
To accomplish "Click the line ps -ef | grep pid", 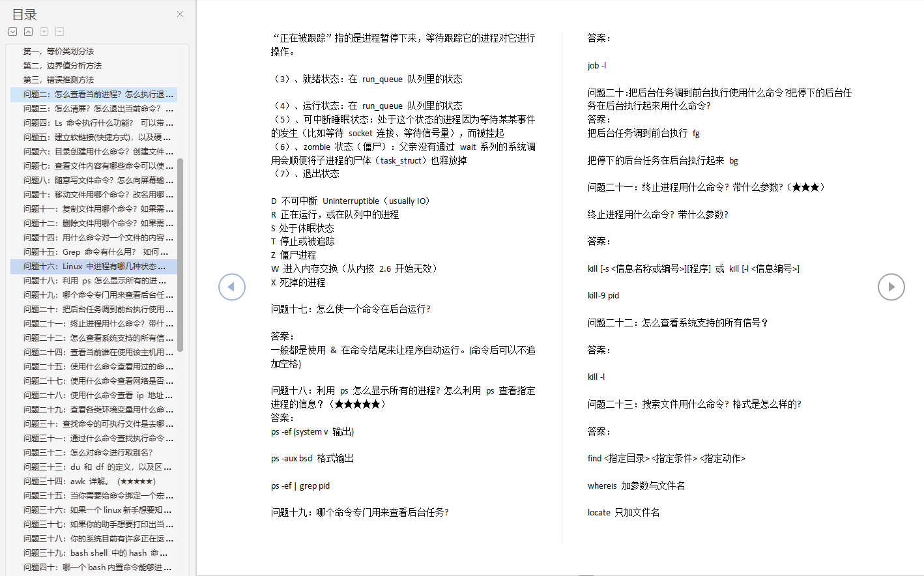I will [x=300, y=486].
